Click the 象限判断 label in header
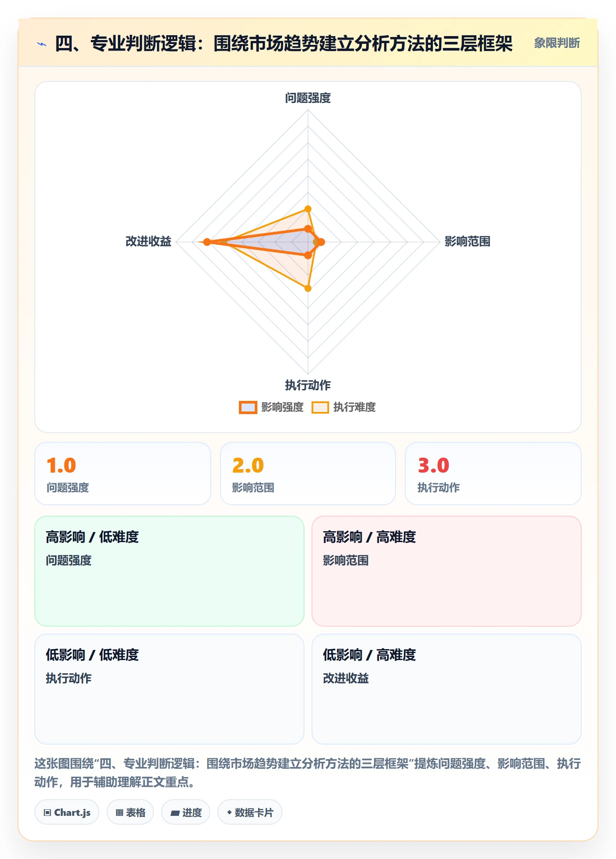 (x=557, y=43)
